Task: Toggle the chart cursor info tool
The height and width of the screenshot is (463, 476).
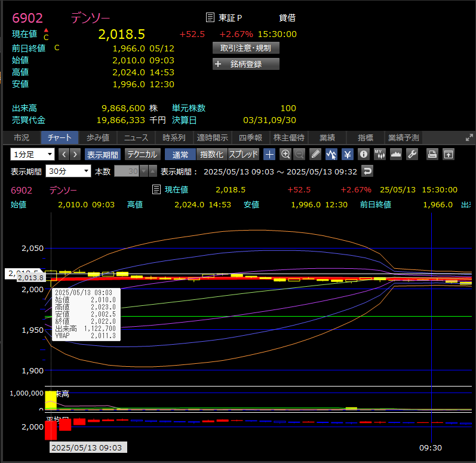Action: [x=331, y=154]
